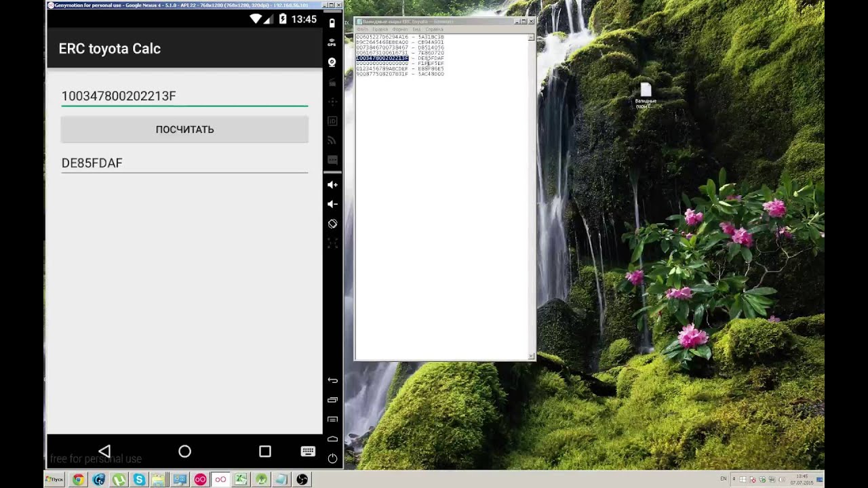The height and width of the screenshot is (488, 868).
Task: Show hidden tray icons arrow
Action: pos(734,479)
